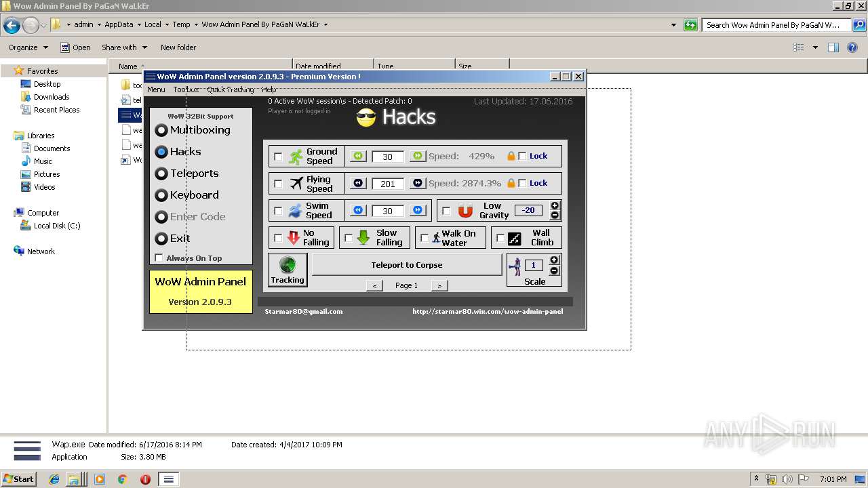
Task: Expand the Share with dropdown in Explorer
Action: coord(124,47)
